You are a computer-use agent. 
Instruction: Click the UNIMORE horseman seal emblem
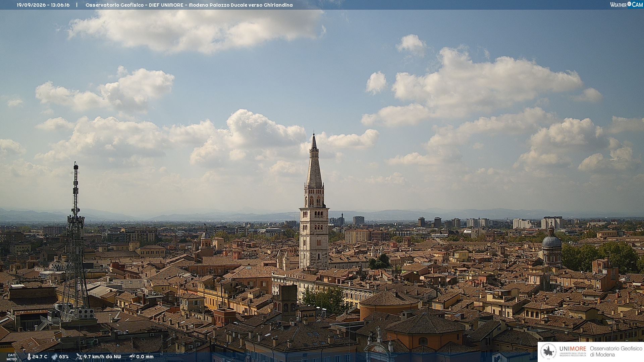548,352
